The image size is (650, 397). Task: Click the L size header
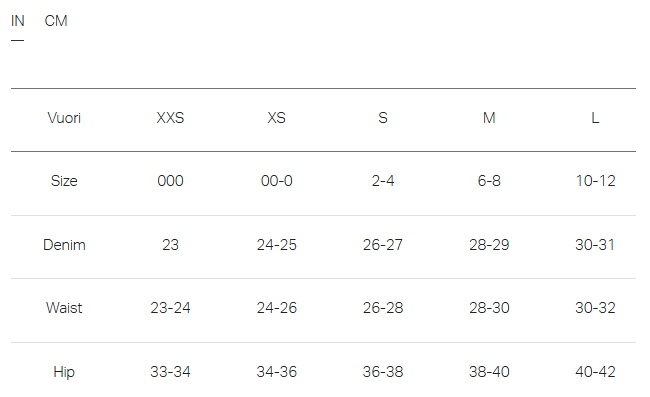click(x=595, y=118)
